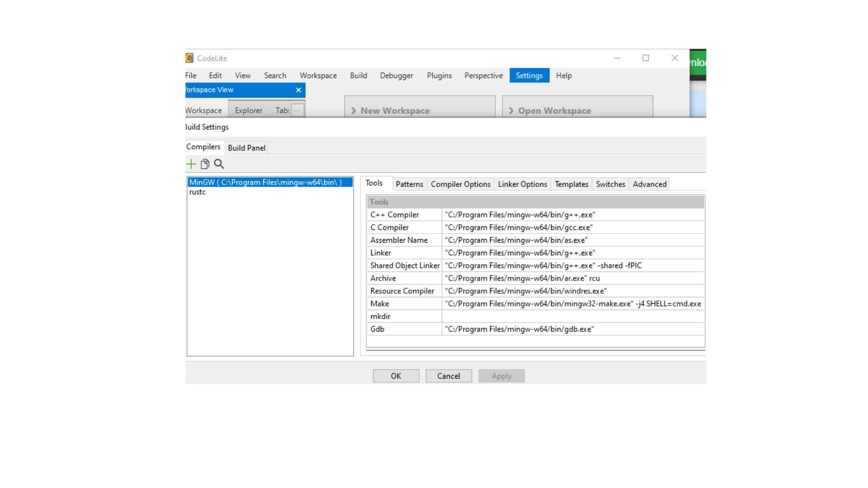868x488 pixels.
Task: Edit the Resource Compiler path value
Action: [573, 291]
